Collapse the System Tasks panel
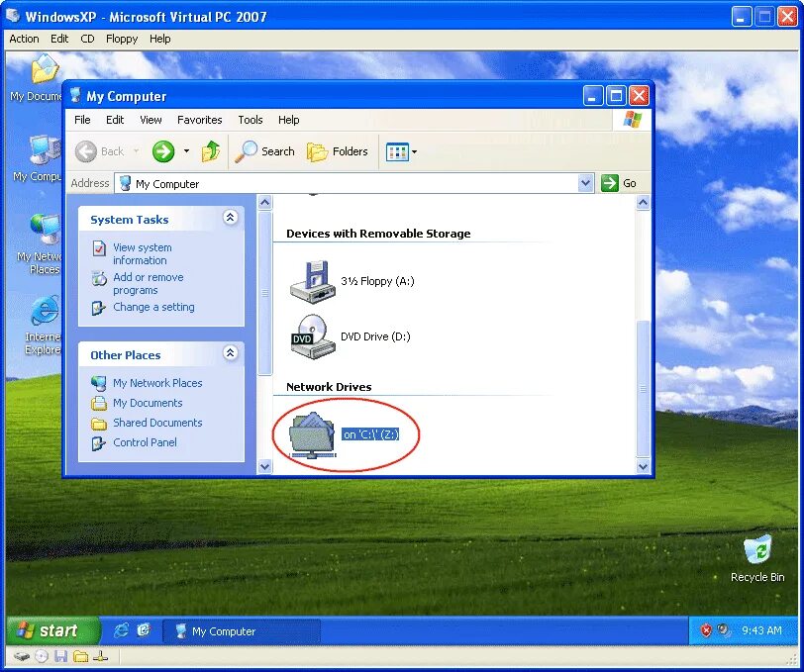This screenshot has width=804, height=672. pos(231,218)
